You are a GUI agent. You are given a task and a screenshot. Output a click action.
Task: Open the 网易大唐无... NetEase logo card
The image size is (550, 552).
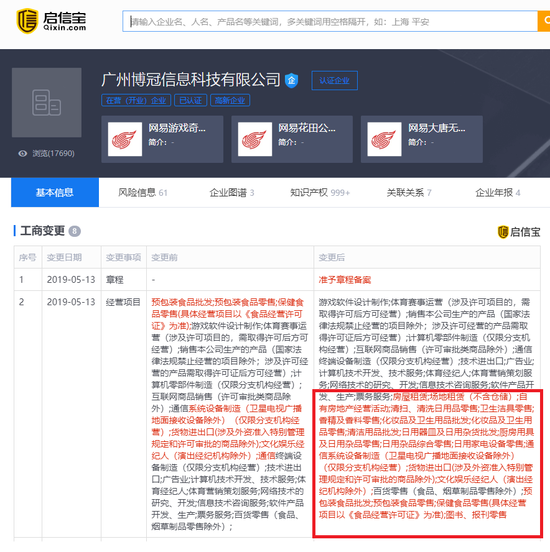pyautogui.click(x=421, y=139)
